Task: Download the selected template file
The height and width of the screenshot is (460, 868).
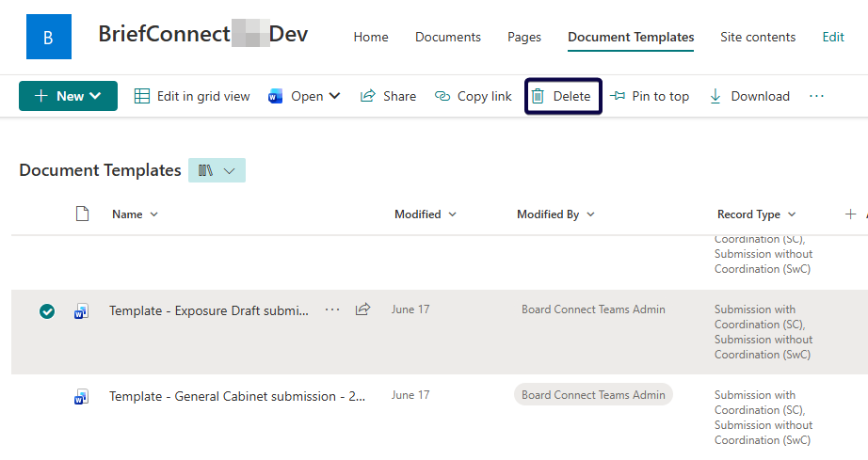Action: (x=749, y=96)
